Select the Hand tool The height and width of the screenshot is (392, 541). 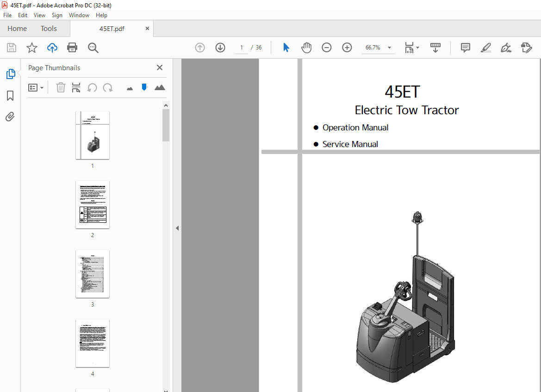point(306,48)
